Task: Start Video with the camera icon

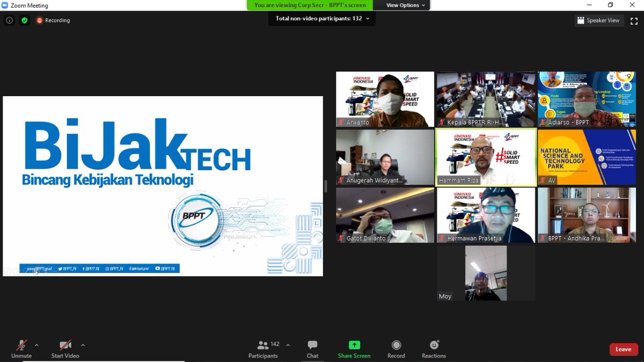Action: [x=65, y=345]
